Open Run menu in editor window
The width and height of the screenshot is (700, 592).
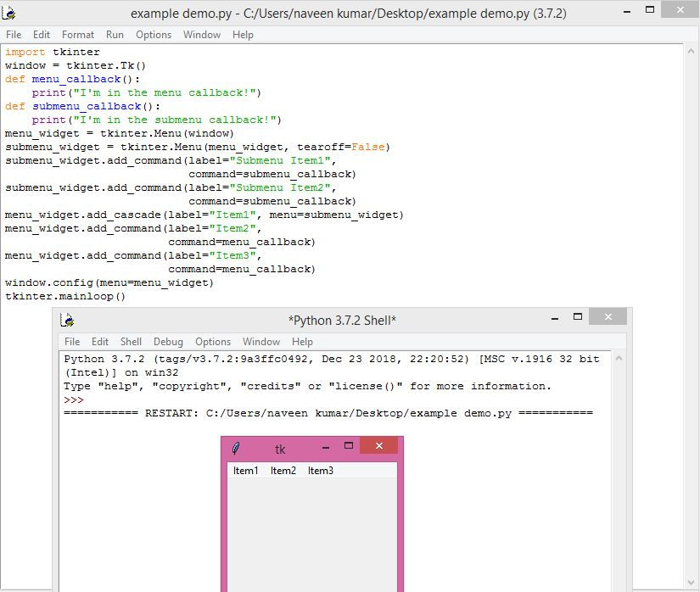pyautogui.click(x=115, y=35)
